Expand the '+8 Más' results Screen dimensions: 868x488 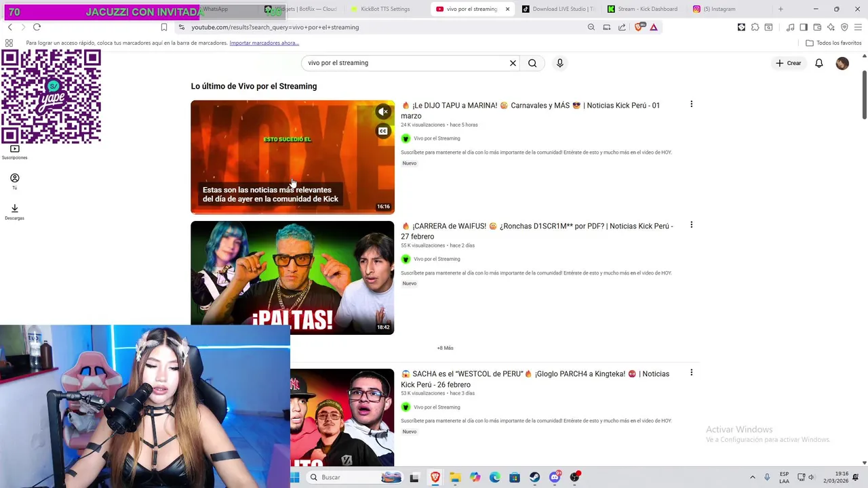[445, 348]
